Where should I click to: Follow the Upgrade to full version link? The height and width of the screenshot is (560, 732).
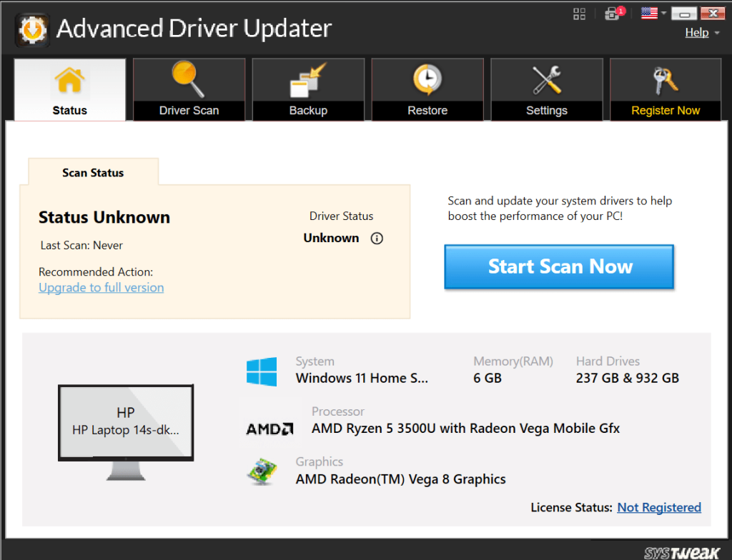[x=101, y=288]
